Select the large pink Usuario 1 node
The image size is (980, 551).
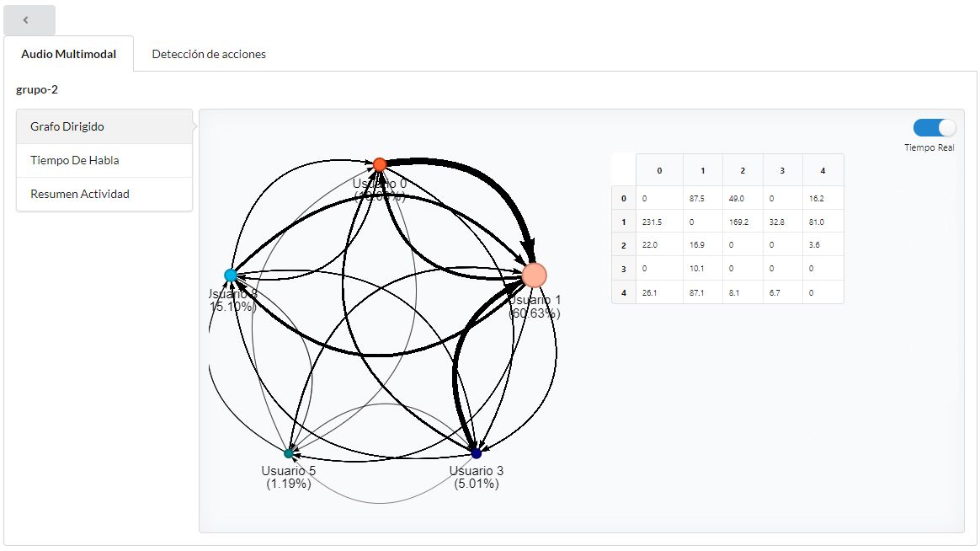click(x=534, y=275)
